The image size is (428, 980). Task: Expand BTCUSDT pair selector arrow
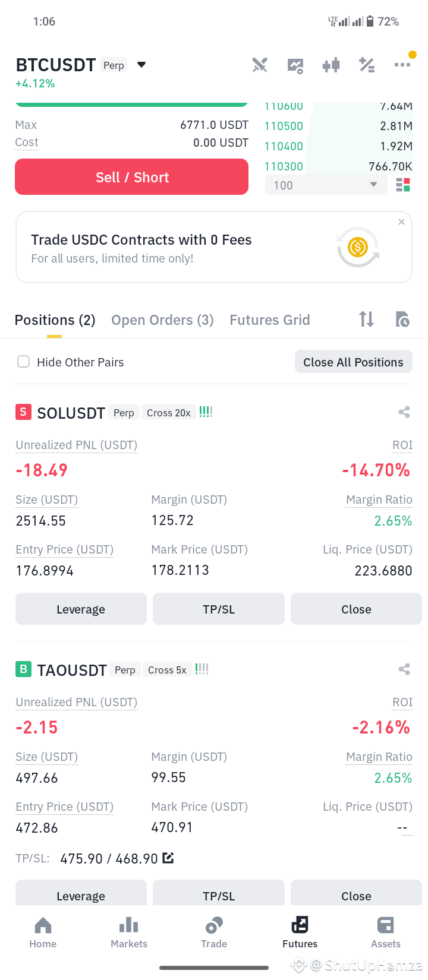[x=141, y=65]
